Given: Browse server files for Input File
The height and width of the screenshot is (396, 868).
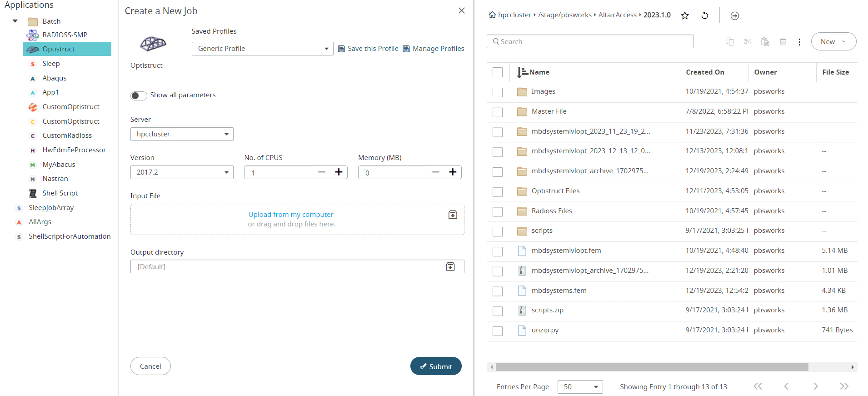Looking at the screenshot, I should (x=453, y=215).
